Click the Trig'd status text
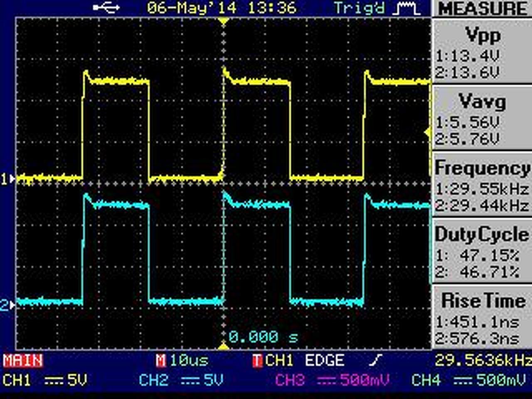The image size is (532, 399). point(360,8)
